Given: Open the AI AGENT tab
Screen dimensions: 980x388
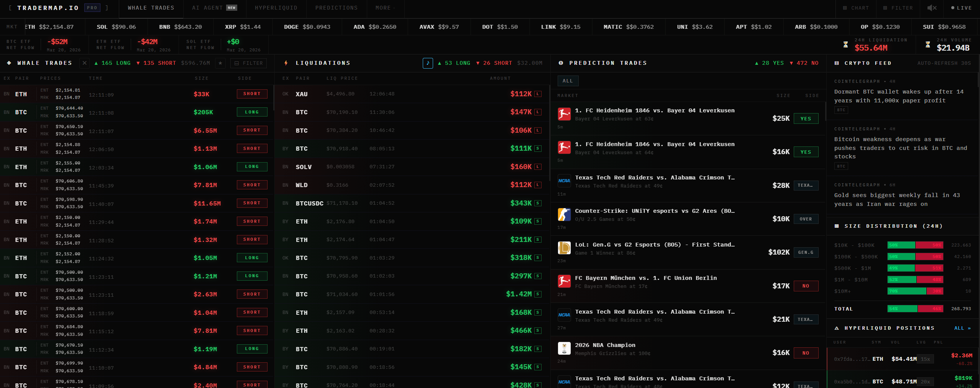Looking at the screenshot, I should pos(214,8).
